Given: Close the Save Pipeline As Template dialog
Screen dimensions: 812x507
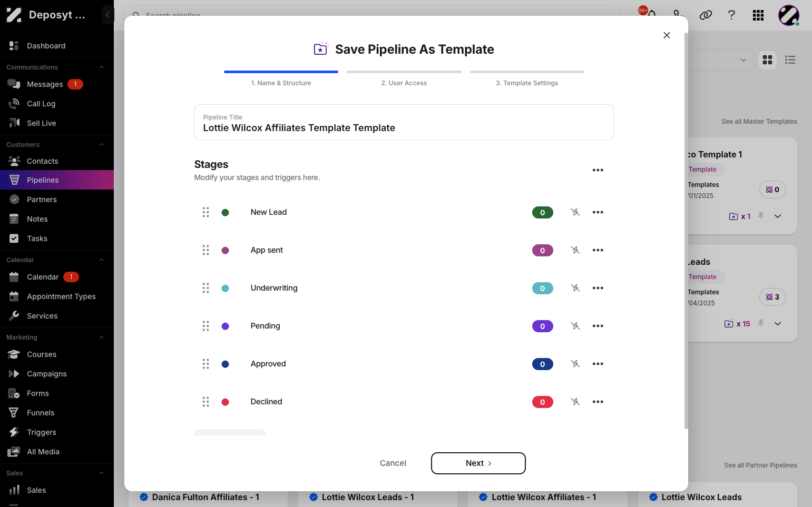Looking at the screenshot, I should click(667, 35).
